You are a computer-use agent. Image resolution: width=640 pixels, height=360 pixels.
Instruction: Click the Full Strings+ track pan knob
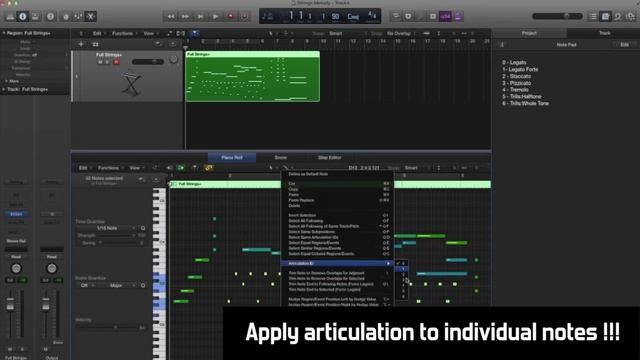[173, 60]
